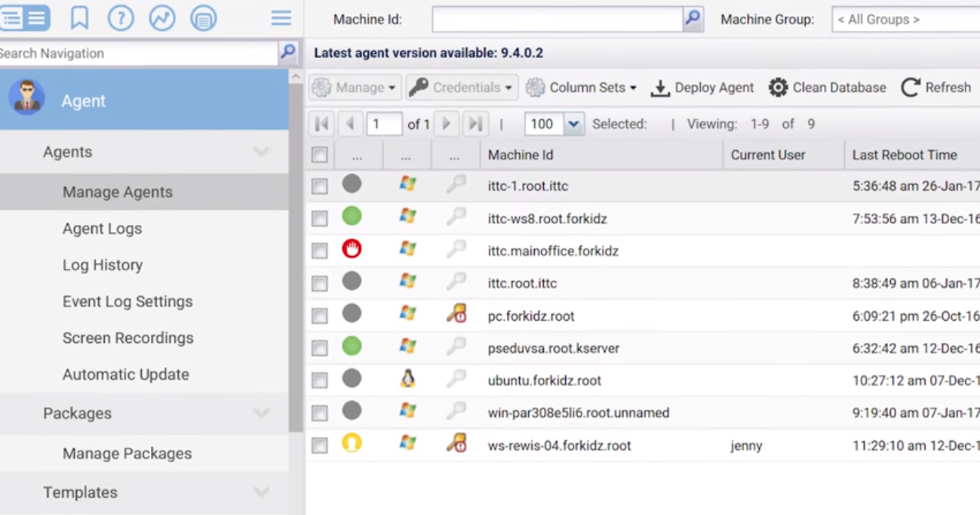
Task: Click the green status icon for pseduvsa.root.kserver
Action: click(x=352, y=346)
